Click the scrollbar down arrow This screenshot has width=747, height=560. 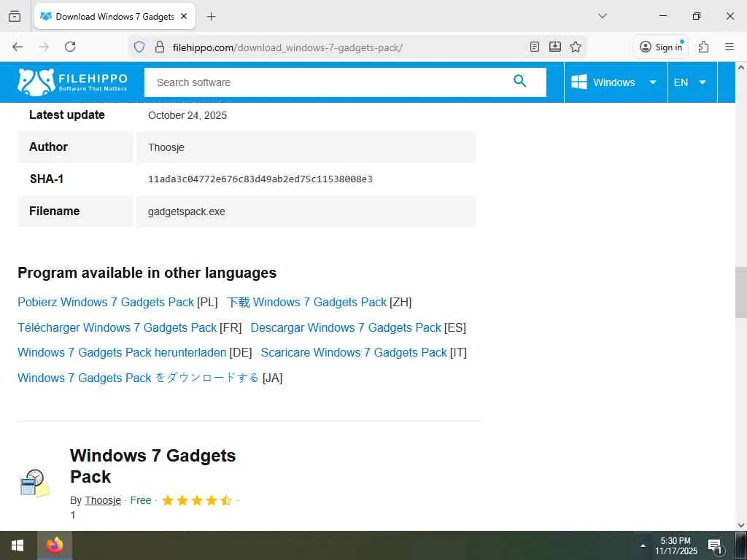coord(741,525)
